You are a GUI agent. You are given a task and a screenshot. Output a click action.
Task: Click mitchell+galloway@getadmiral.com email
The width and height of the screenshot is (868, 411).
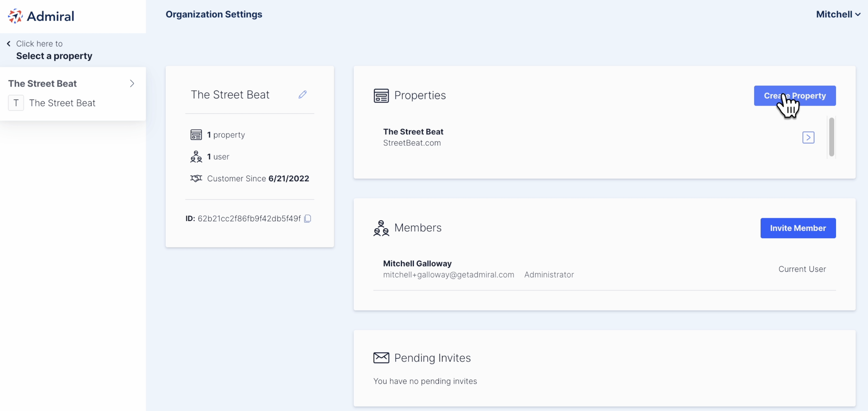tap(449, 275)
